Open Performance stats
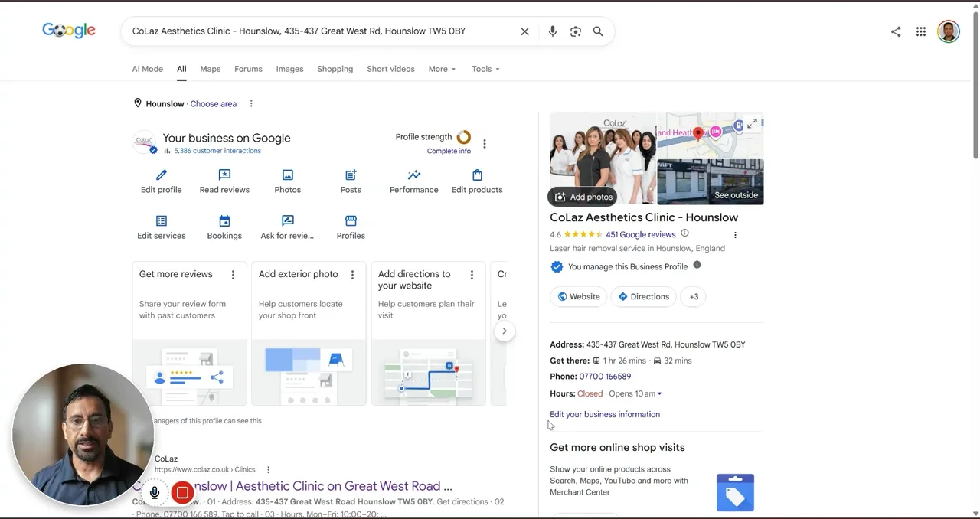This screenshot has height=519, width=980. pos(414,182)
